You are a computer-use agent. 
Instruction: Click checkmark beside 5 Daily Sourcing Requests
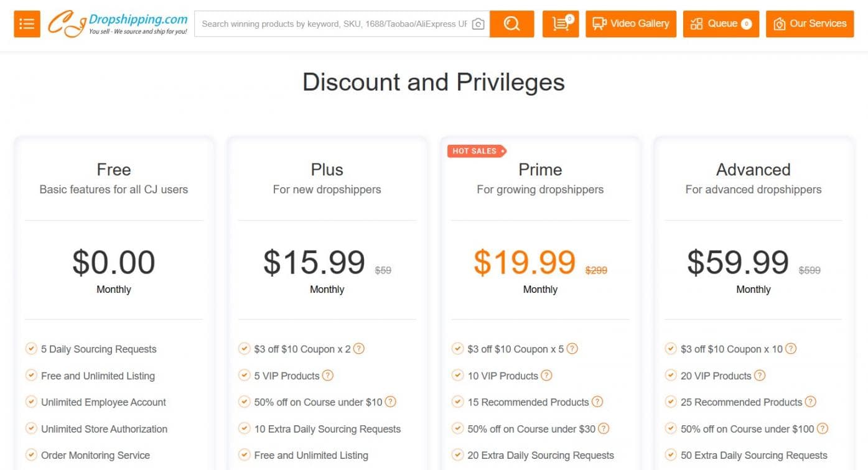(x=31, y=349)
